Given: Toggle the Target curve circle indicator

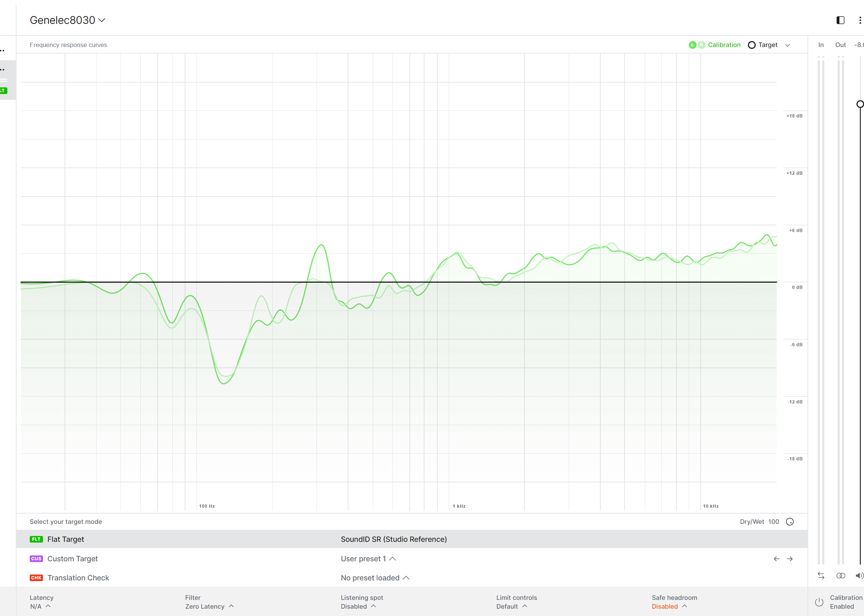Looking at the screenshot, I should click(x=751, y=45).
